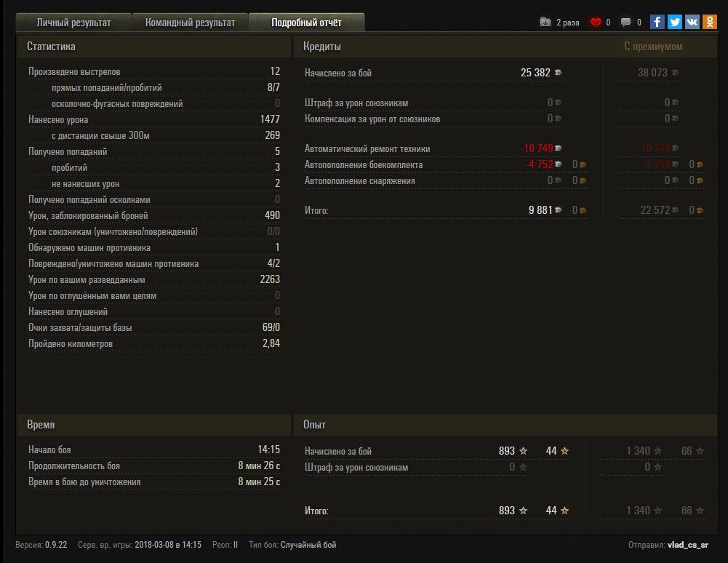
Task: Click the Начало боя time 14:15
Action: tap(269, 450)
